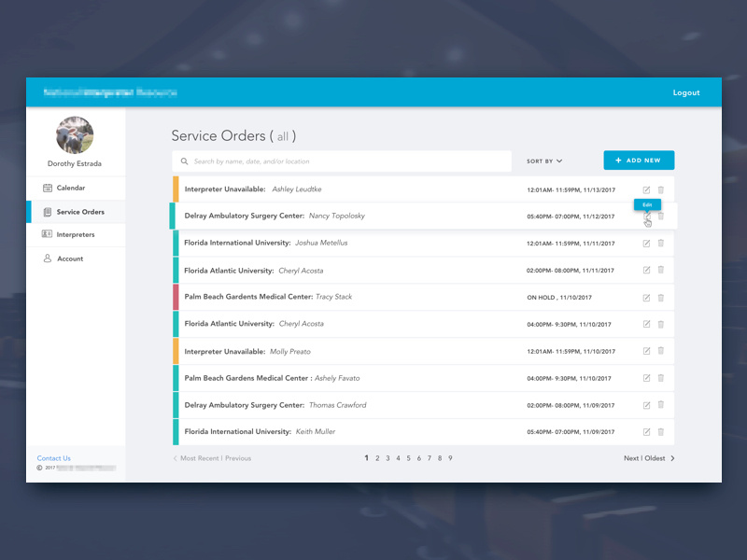Delete the Keith Muller service order
This screenshot has width=747, height=560.
661,432
